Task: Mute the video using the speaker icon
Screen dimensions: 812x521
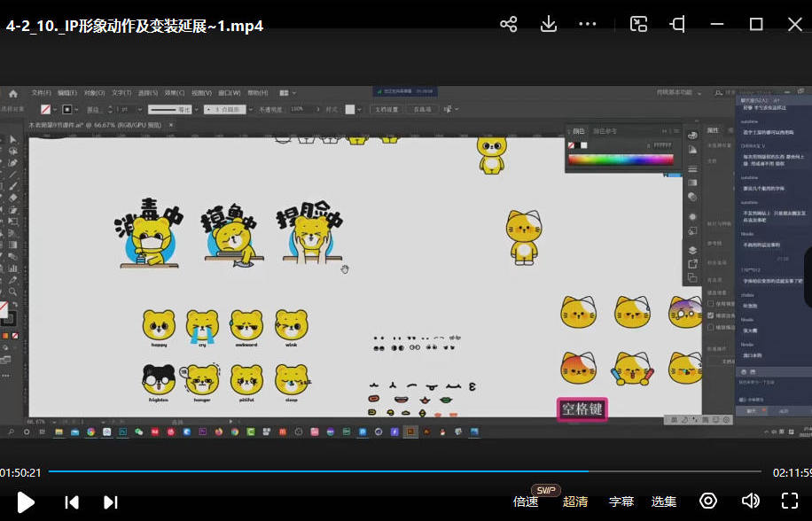Action: coord(750,502)
